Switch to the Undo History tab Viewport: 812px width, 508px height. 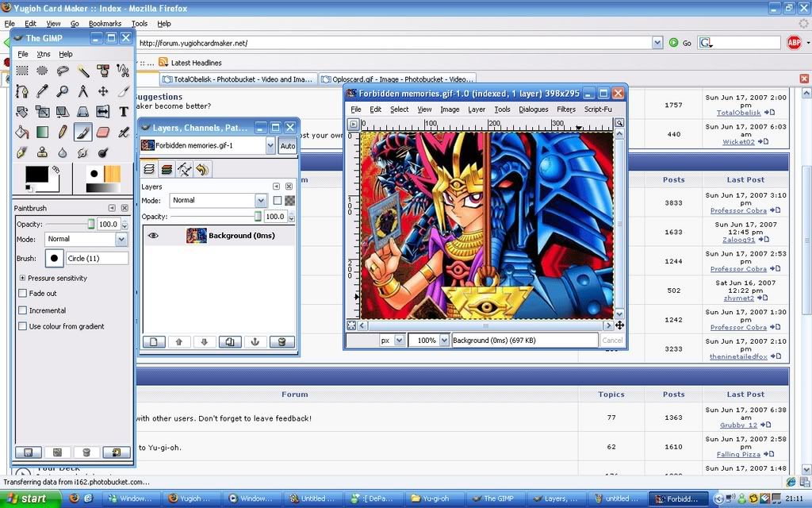click(x=202, y=169)
